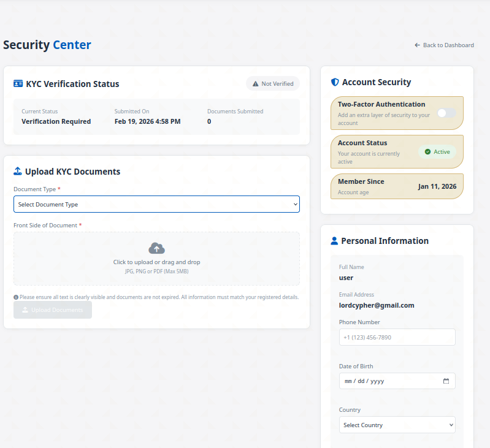The height and width of the screenshot is (448, 490).
Task: Click the person icon beside Personal Information
Action: 334,241
